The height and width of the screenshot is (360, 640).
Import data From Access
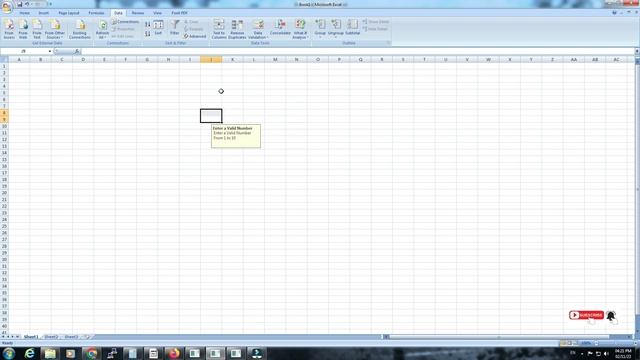point(9,29)
